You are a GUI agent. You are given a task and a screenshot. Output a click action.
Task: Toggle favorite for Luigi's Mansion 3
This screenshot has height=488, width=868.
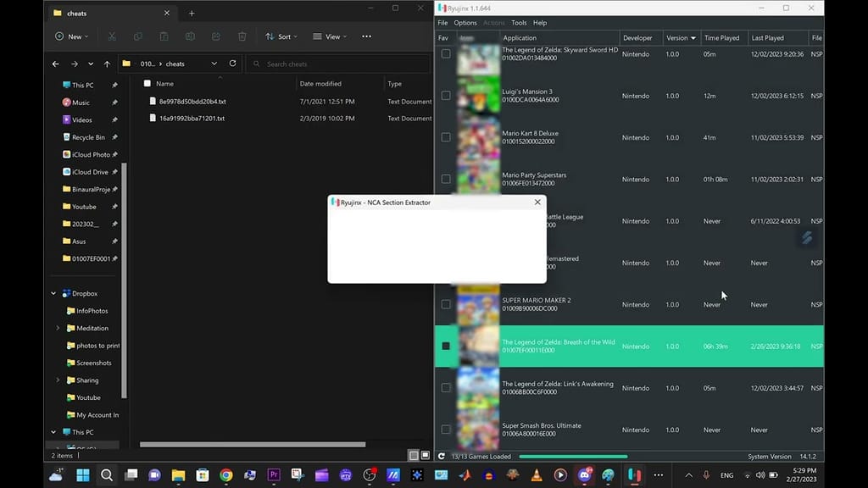pyautogui.click(x=446, y=96)
